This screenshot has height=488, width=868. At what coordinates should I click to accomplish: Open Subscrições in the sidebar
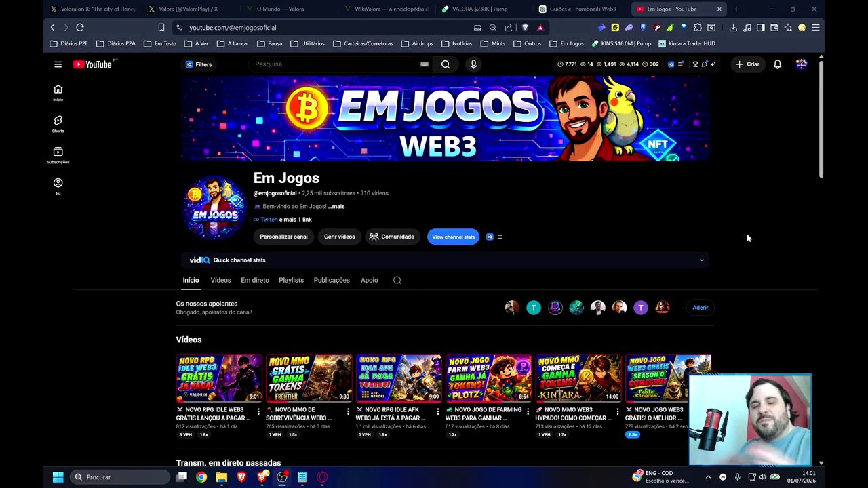click(58, 155)
